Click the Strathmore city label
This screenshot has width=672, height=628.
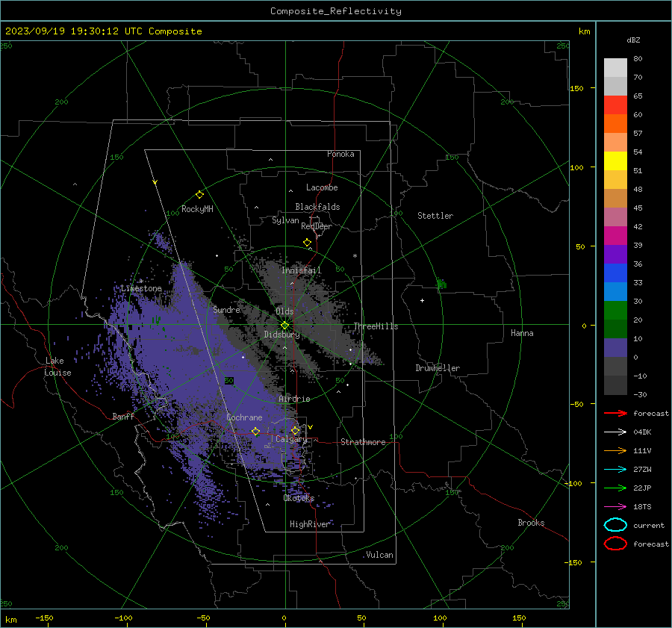pyautogui.click(x=363, y=442)
